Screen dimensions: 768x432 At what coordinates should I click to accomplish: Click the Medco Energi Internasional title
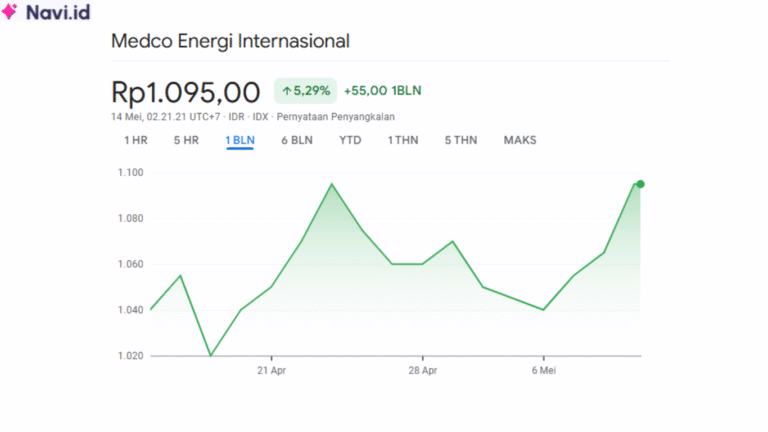pos(230,41)
